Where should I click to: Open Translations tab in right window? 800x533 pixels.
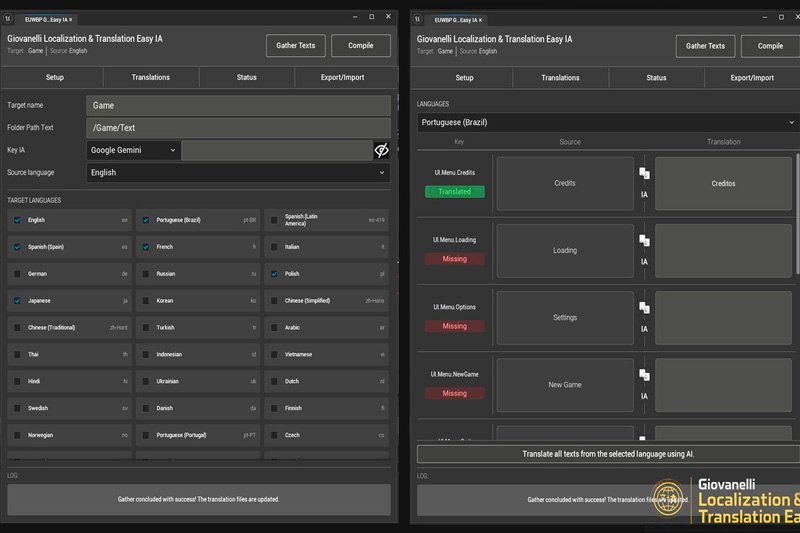[x=560, y=78]
